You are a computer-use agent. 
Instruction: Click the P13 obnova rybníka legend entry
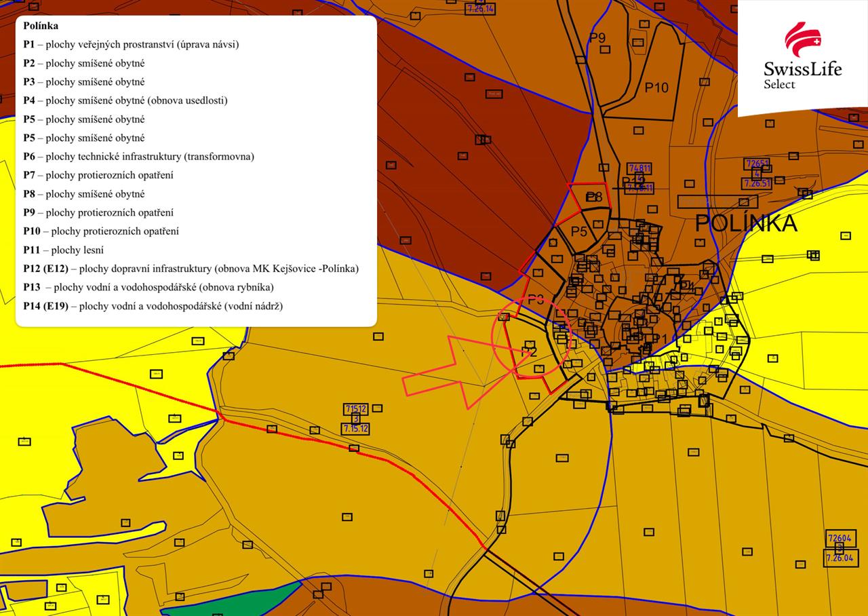coord(149,287)
